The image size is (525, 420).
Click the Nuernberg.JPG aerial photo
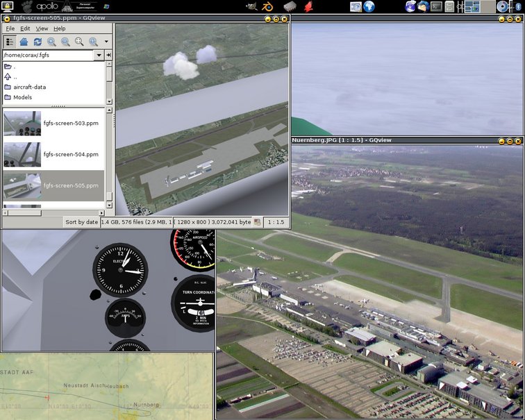[370, 281]
